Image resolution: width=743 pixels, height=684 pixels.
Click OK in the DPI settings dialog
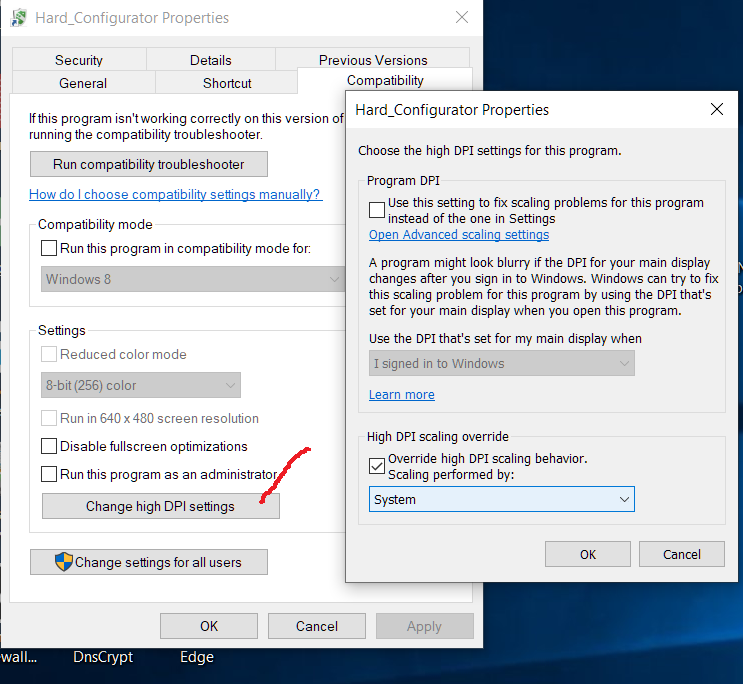coord(588,554)
